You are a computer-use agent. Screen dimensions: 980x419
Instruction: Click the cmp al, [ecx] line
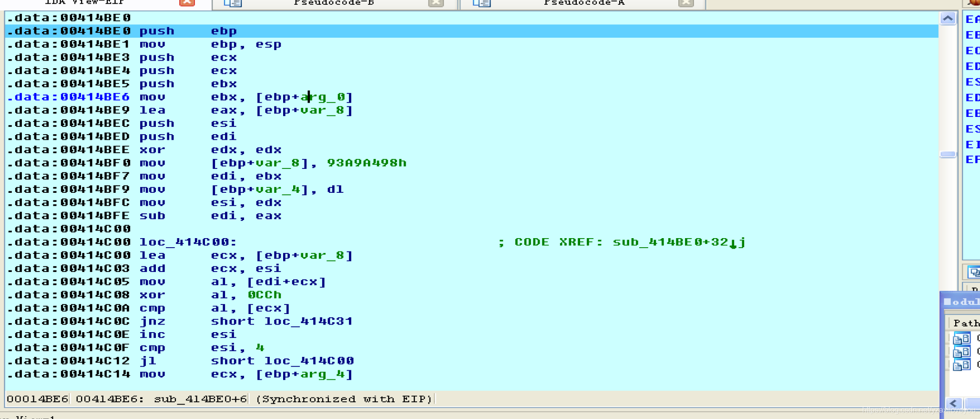coord(471,308)
